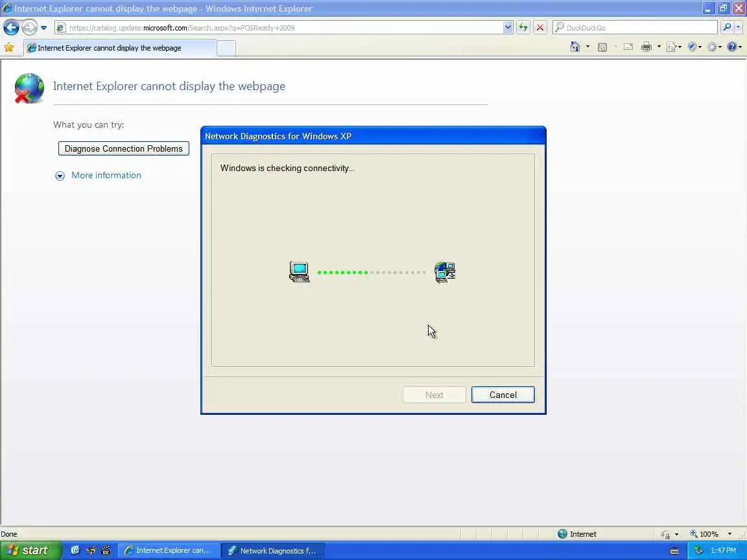Restore down the Internet Explorer window
747x560 pixels.
tap(723, 8)
